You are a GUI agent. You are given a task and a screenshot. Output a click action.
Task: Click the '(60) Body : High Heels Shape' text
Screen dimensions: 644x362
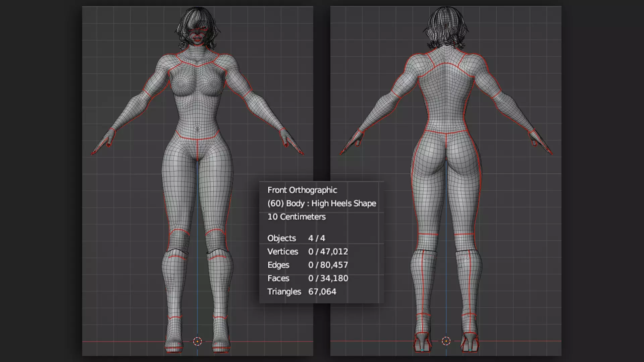click(x=322, y=203)
